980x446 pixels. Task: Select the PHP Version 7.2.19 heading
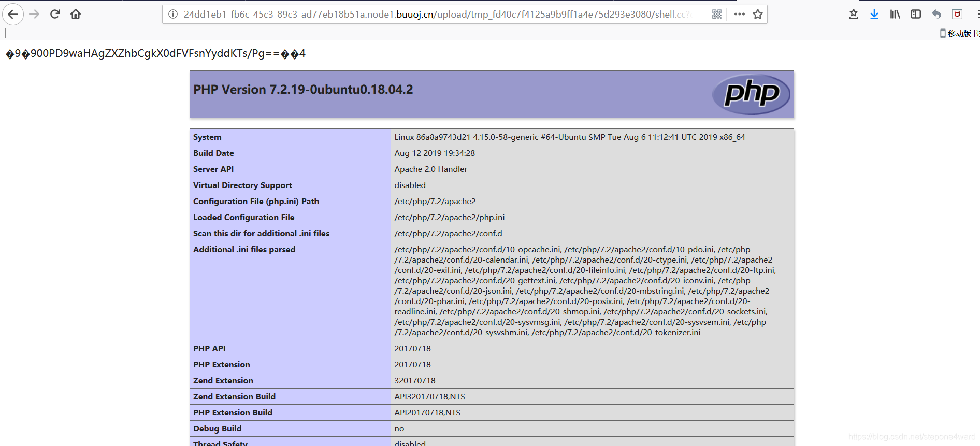[303, 90]
